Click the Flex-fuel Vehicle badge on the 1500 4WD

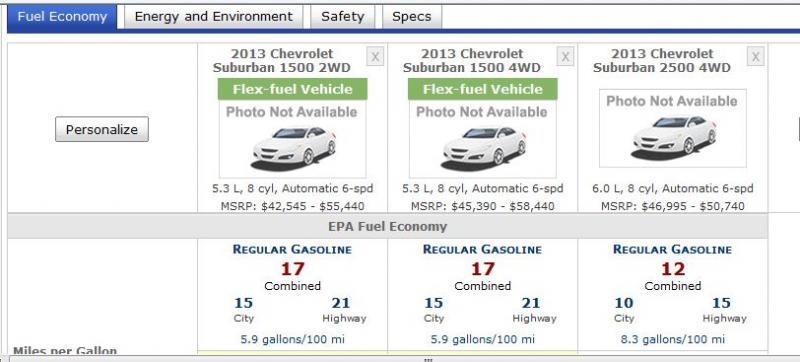tap(483, 89)
